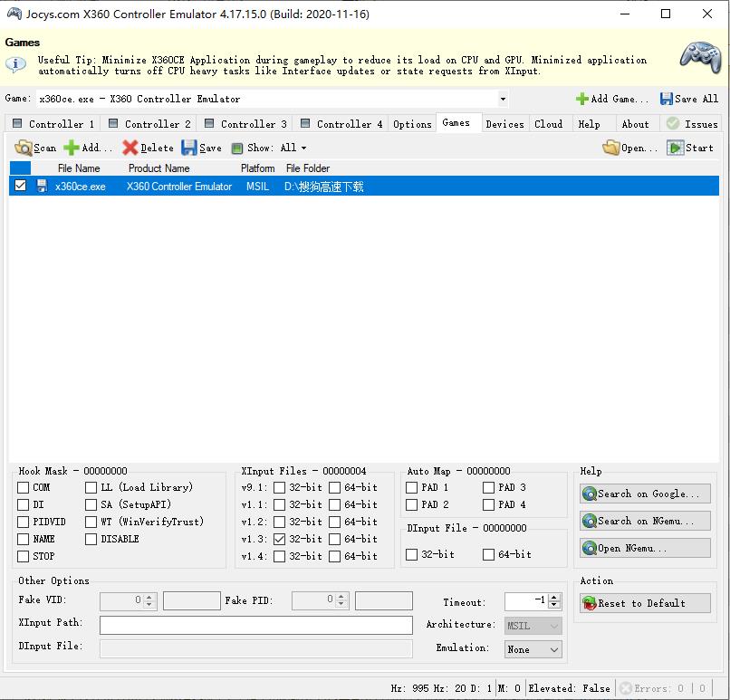Click the x360ce.exe file icon in the row
The image size is (730, 700).
click(42, 187)
